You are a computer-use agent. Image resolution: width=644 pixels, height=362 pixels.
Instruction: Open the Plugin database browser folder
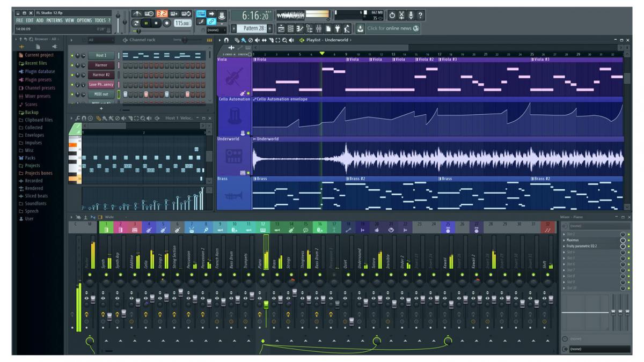[x=40, y=71]
